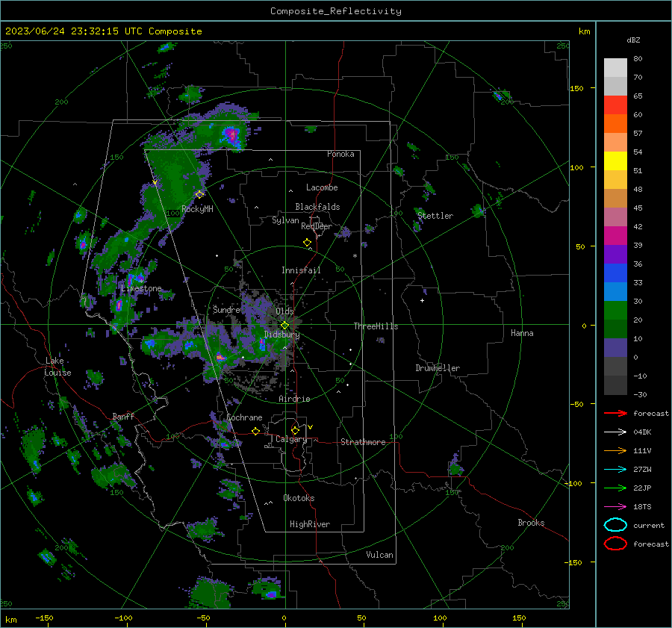Click the yellow diamond marker below RedDeer

(x=308, y=243)
